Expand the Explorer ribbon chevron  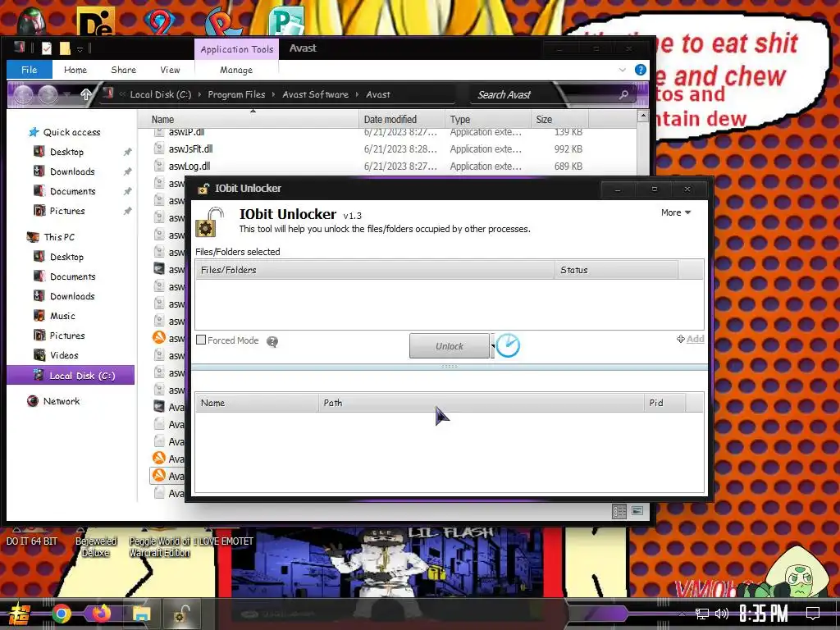623,70
